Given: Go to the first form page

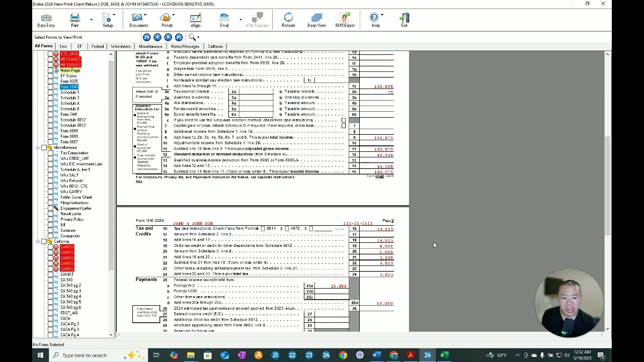Looking at the screenshot, I should point(146,37).
